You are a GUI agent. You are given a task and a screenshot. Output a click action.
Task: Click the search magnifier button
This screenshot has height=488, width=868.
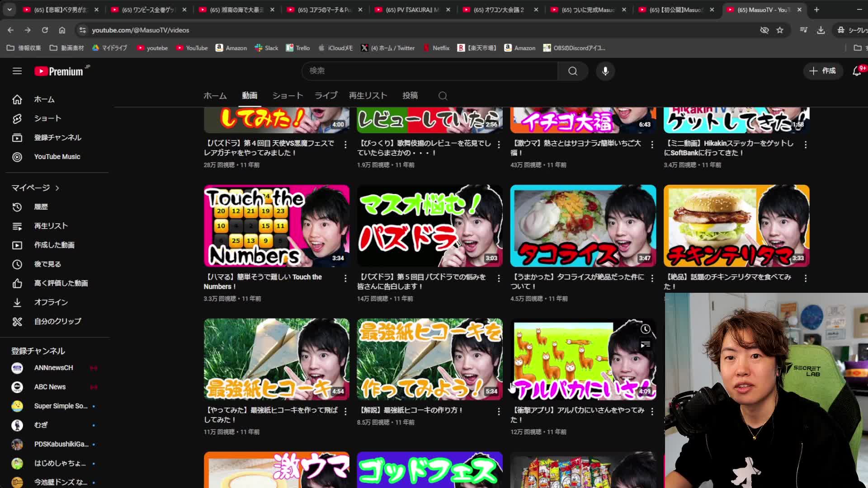coord(573,71)
